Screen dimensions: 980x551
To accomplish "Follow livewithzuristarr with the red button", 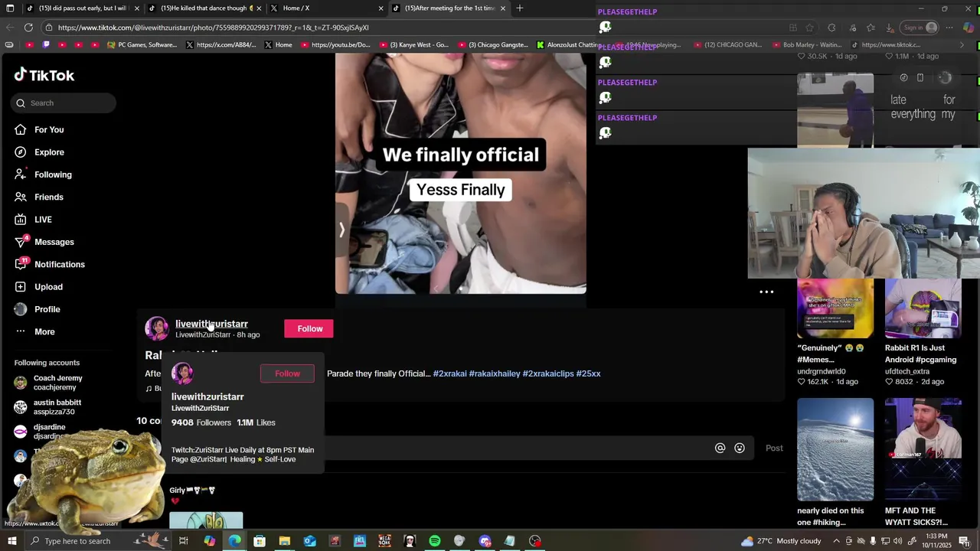I will [x=309, y=329].
